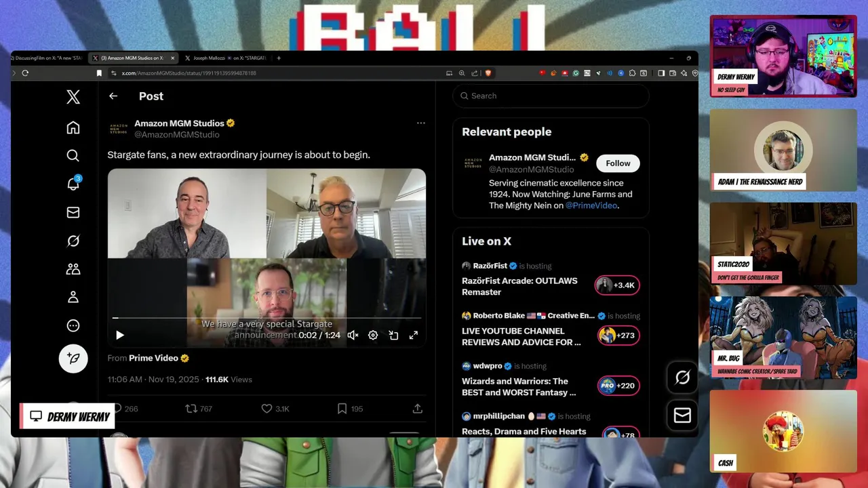Open the X logo home link
This screenshot has width=868, height=488.
tap(73, 97)
